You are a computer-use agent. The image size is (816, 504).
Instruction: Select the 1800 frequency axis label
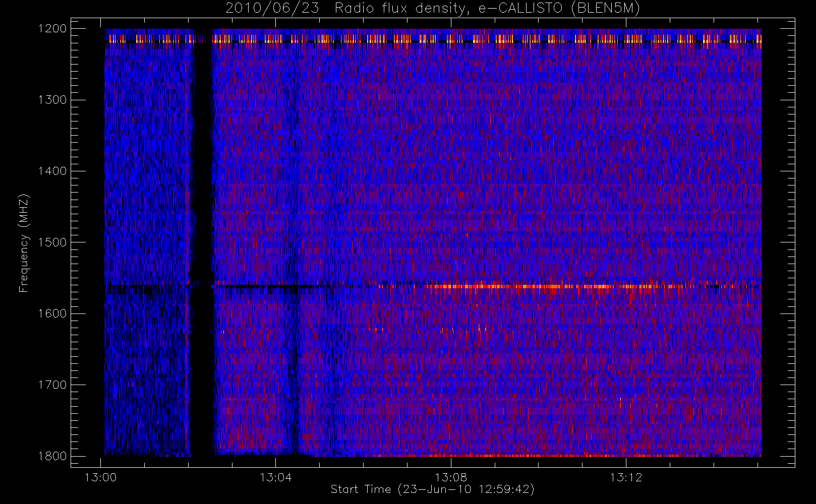53,456
